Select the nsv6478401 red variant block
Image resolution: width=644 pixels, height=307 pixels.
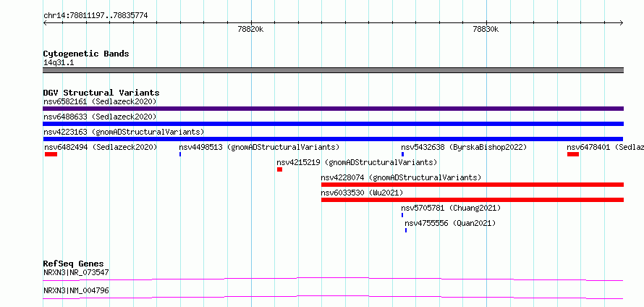pyautogui.click(x=573, y=154)
